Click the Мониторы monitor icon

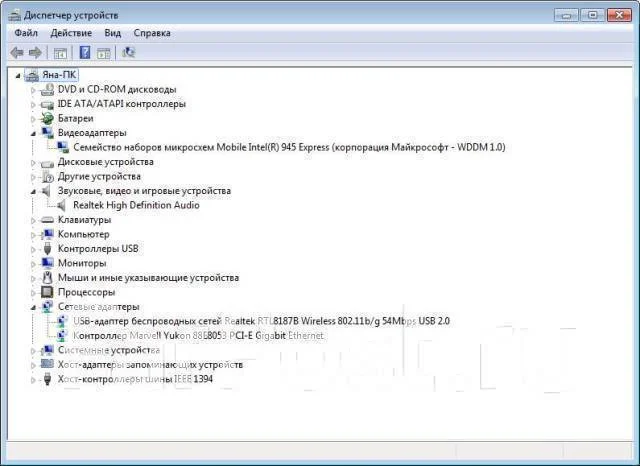(47, 263)
